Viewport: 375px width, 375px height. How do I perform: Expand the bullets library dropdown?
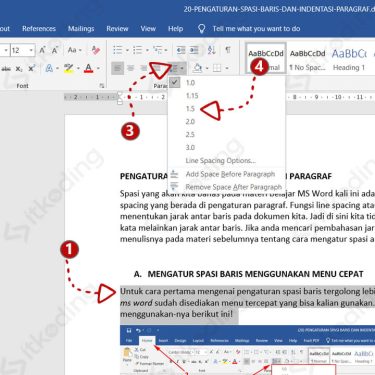pos(127,50)
